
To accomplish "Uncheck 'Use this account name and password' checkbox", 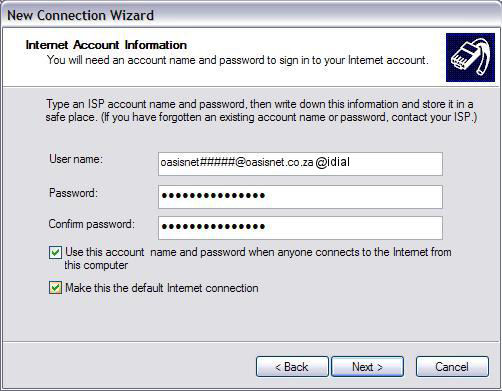I will pyautogui.click(x=55, y=252).
